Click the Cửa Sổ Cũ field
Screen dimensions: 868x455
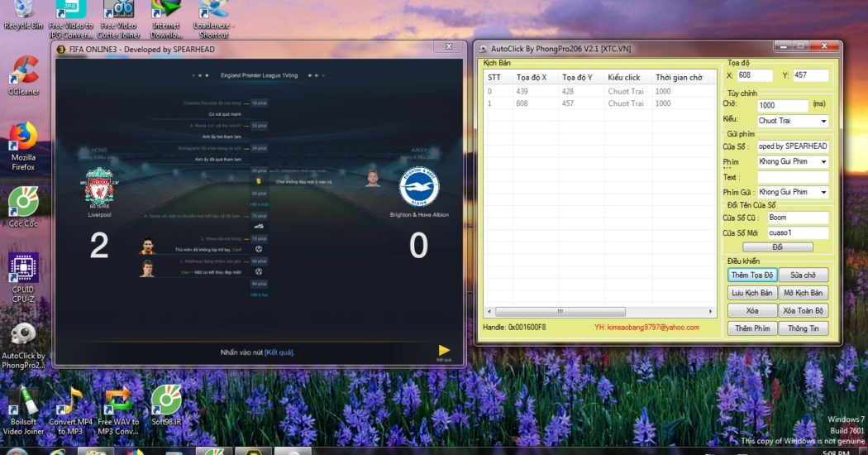[798, 218]
